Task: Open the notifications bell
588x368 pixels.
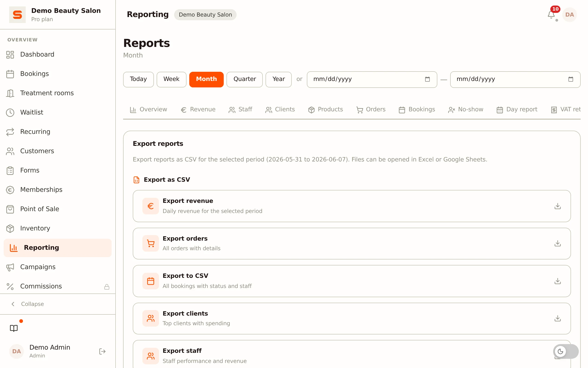Action: pos(551,14)
